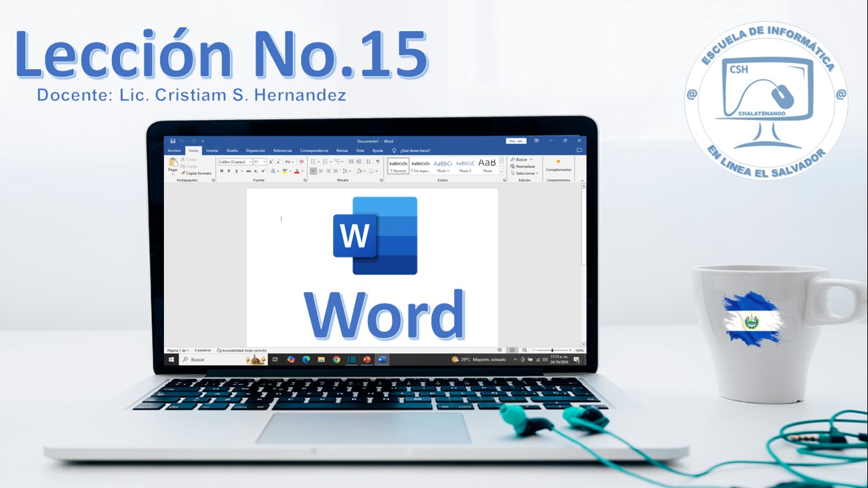Click the Complementos add-ins icon
The height and width of the screenshot is (488, 868).
558,165
